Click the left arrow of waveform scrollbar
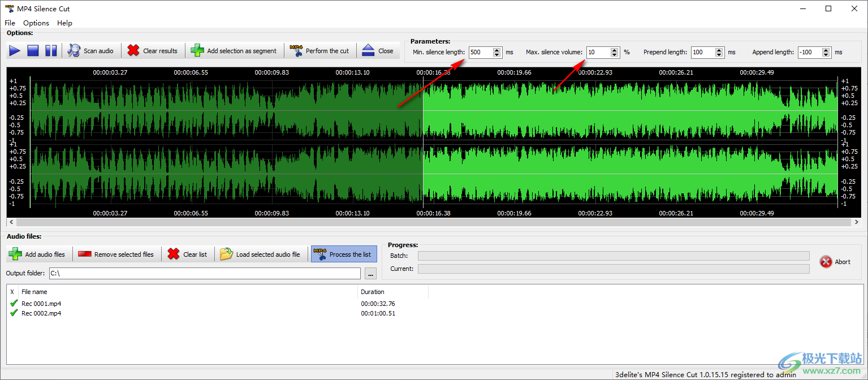Image resolution: width=868 pixels, height=380 pixels. click(11, 223)
